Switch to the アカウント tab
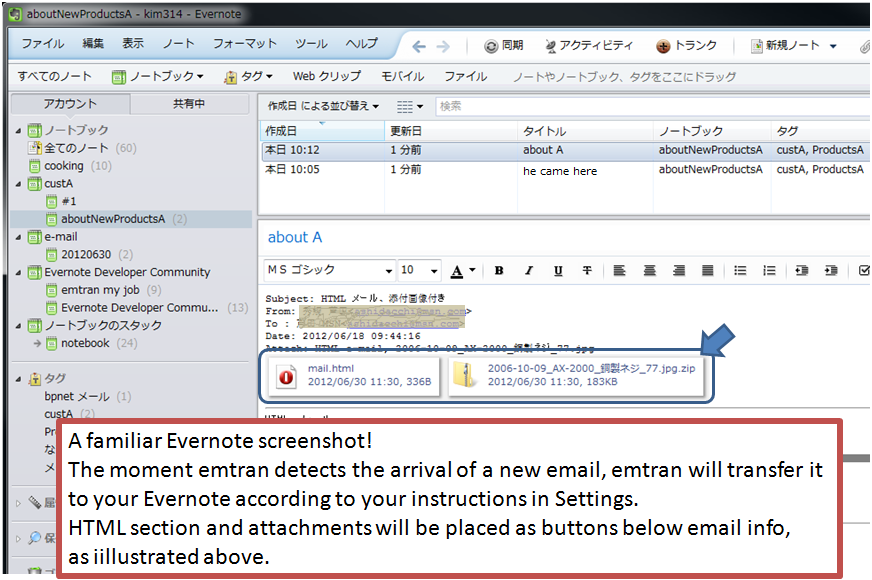The image size is (872, 580). click(71, 104)
